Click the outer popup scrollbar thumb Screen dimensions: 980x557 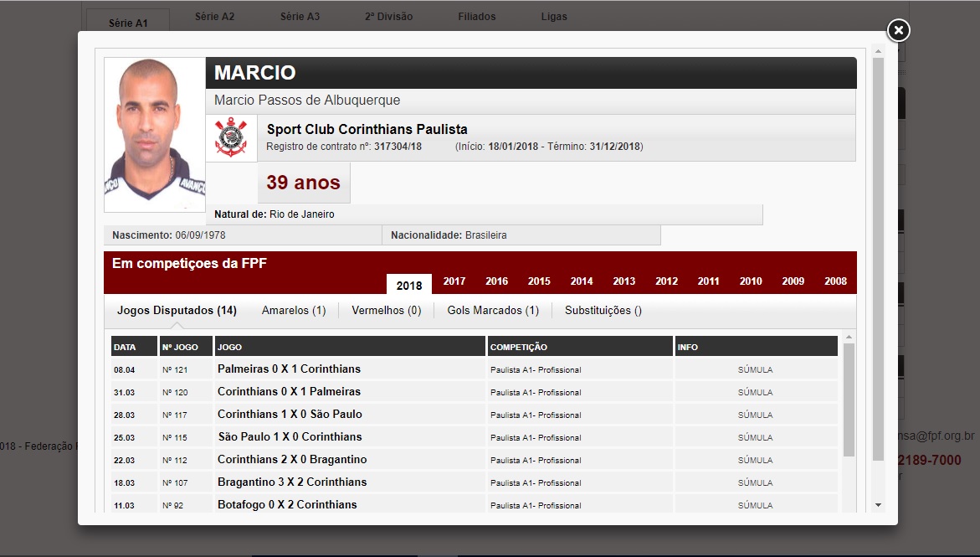pos(878,259)
